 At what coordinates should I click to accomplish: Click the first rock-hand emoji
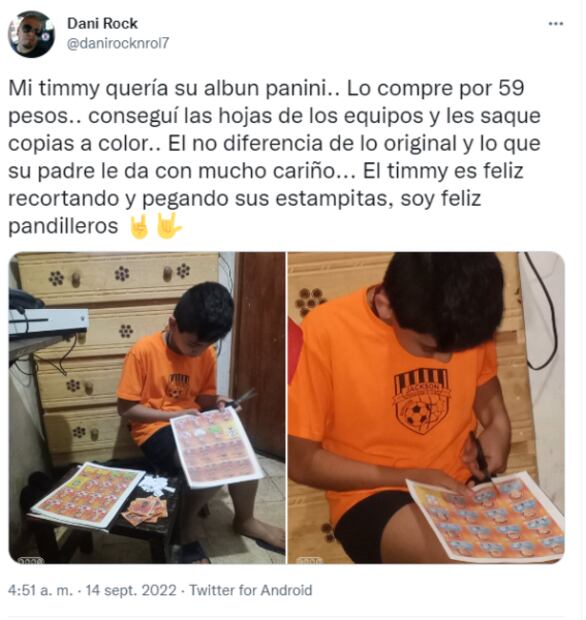140,227
